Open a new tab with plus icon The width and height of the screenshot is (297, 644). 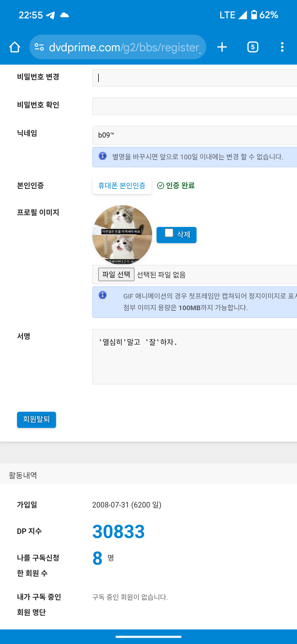(x=222, y=47)
